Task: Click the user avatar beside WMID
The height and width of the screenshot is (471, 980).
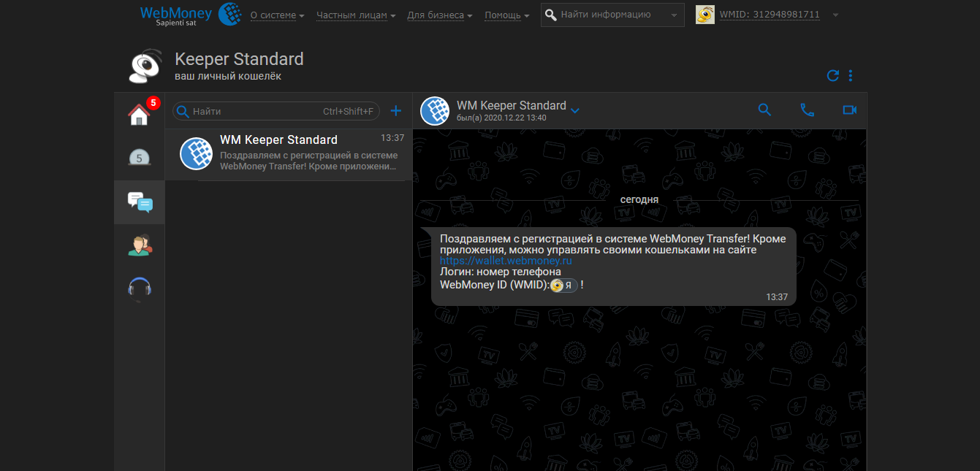Action: [x=705, y=15]
